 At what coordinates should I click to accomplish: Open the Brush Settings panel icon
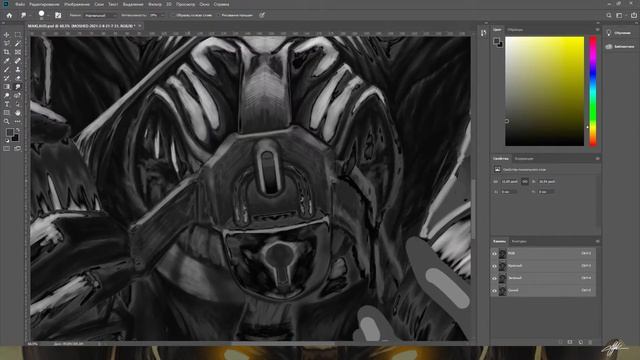coord(58,15)
